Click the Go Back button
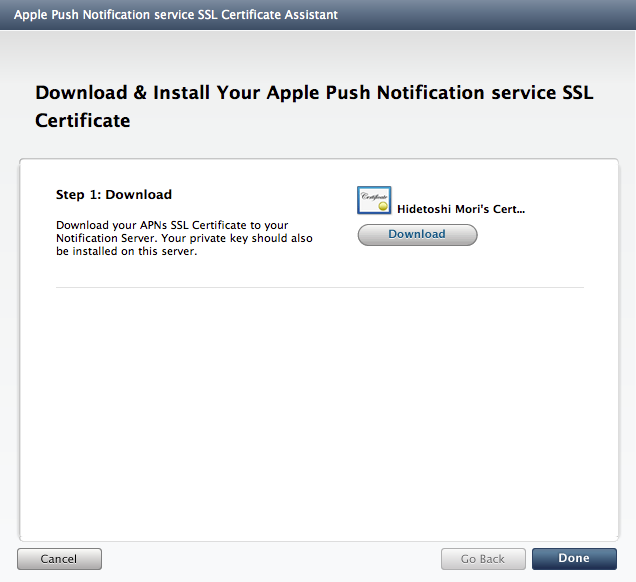636x582 pixels. click(483, 559)
